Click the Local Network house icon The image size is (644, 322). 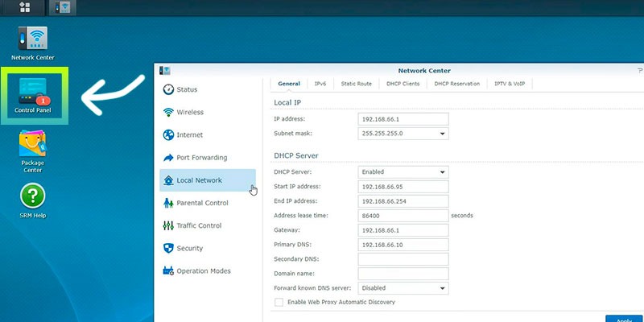(168, 180)
